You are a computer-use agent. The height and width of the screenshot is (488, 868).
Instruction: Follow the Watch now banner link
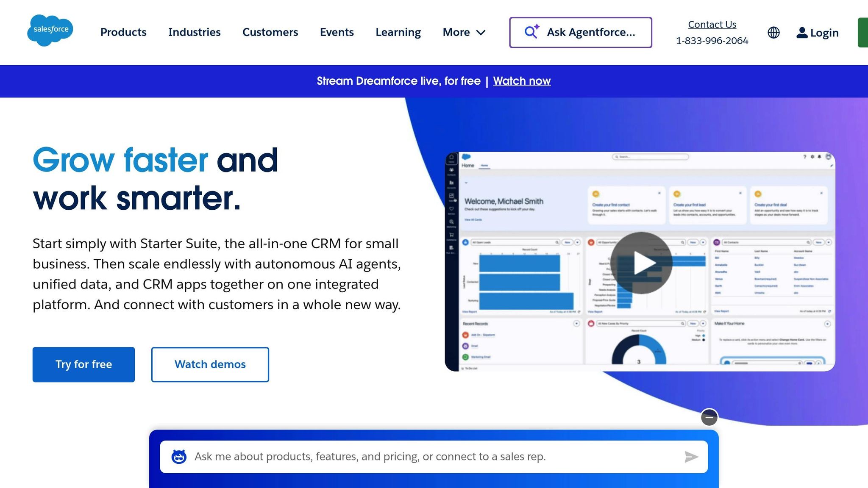pyautogui.click(x=522, y=81)
